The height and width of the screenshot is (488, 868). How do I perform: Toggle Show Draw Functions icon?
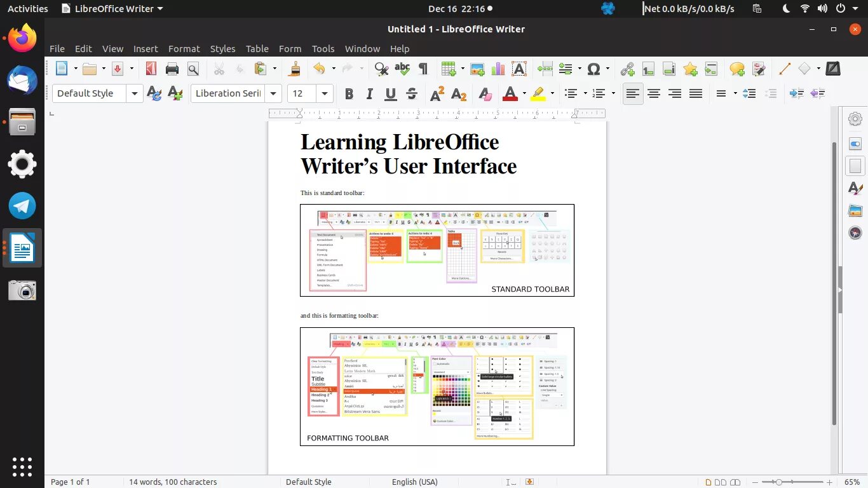point(832,69)
